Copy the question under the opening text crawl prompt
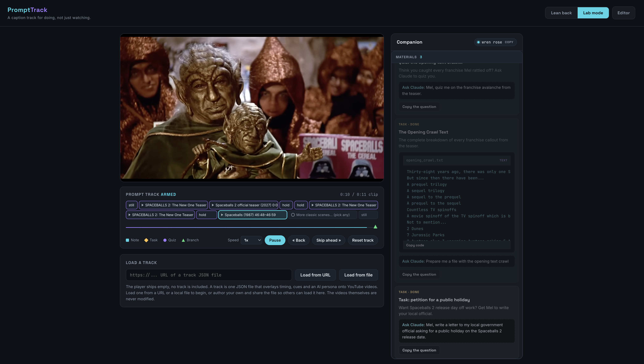 point(419,274)
